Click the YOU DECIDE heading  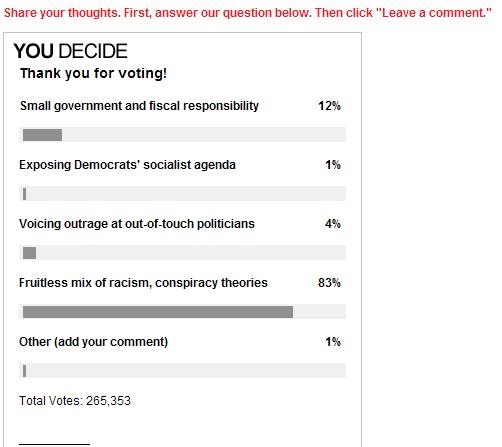tap(70, 51)
